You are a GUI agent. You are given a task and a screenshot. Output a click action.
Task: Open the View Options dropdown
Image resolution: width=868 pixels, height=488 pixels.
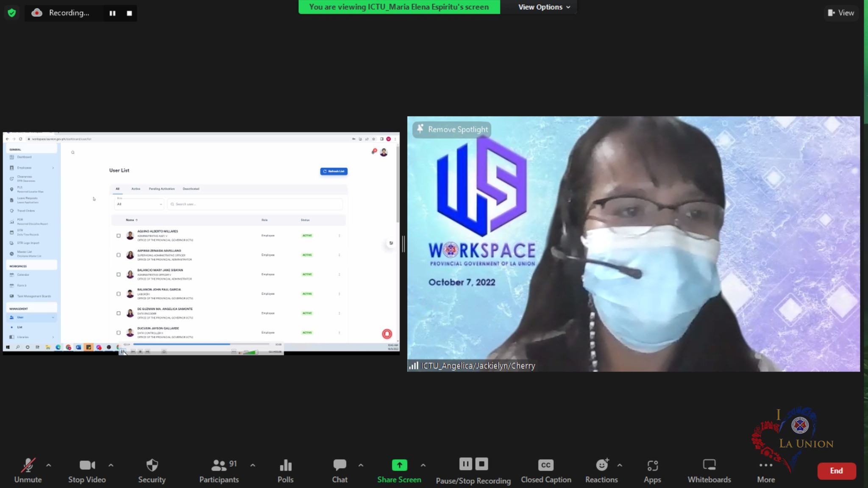tap(544, 7)
